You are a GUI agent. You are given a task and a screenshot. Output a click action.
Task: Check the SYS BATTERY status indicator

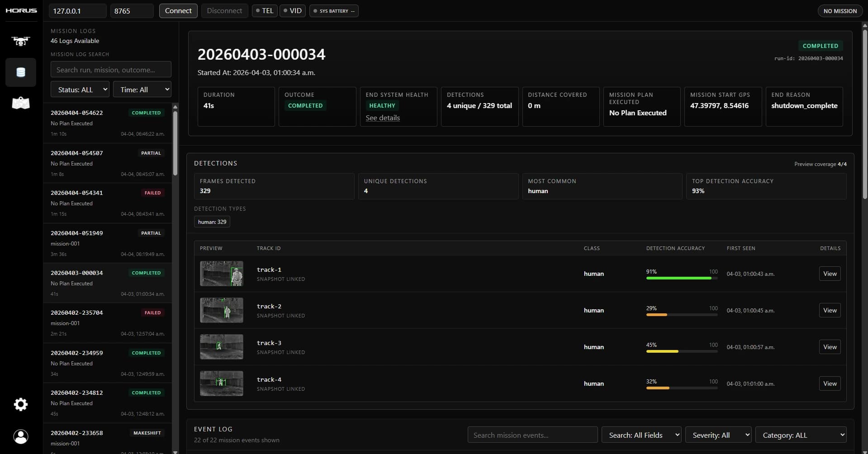(x=333, y=11)
